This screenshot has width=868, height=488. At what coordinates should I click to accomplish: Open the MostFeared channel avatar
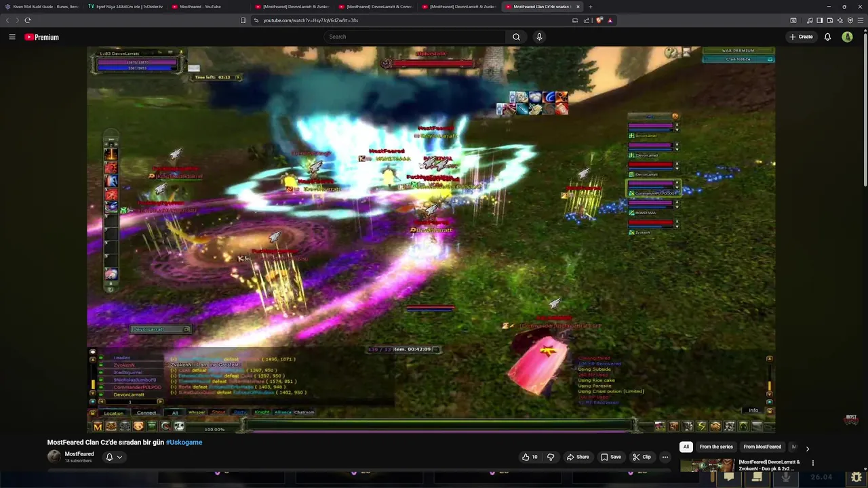coord(54,457)
